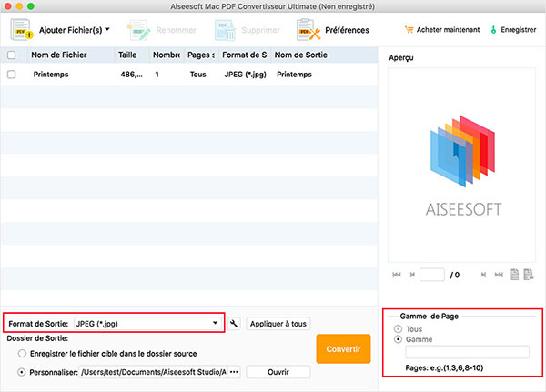Screen dimensions: 546x392
Task: Open the JPEG format cell in the Printemps row
Action: (244, 75)
